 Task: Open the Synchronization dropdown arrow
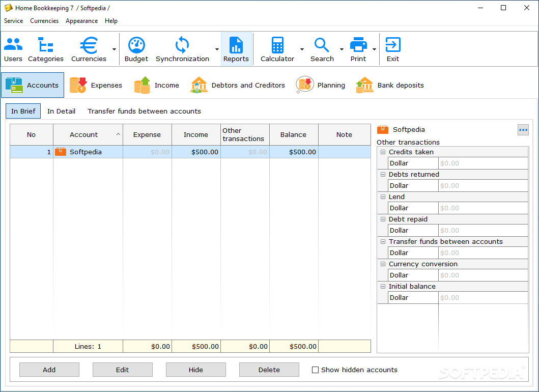coord(217,49)
